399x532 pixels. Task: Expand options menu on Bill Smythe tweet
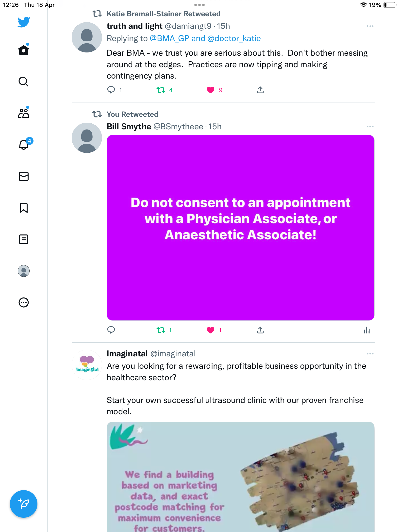[x=370, y=127]
